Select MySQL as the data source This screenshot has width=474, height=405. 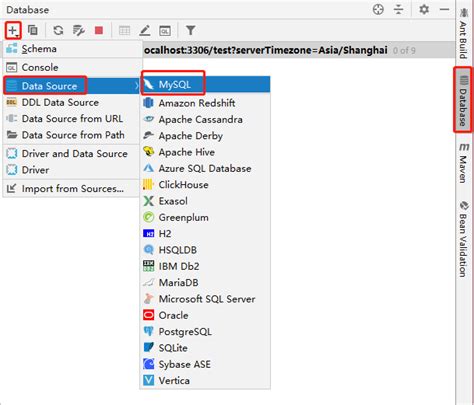tap(205, 84)
